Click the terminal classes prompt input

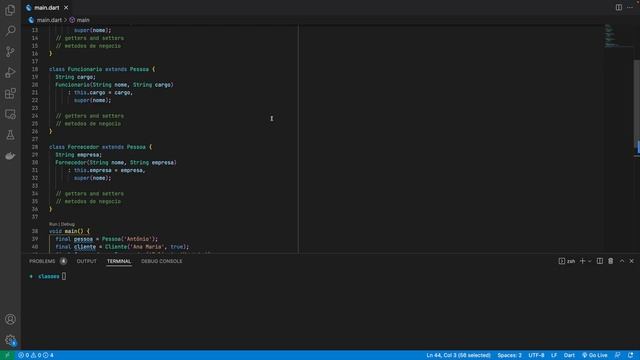[64, 276]
